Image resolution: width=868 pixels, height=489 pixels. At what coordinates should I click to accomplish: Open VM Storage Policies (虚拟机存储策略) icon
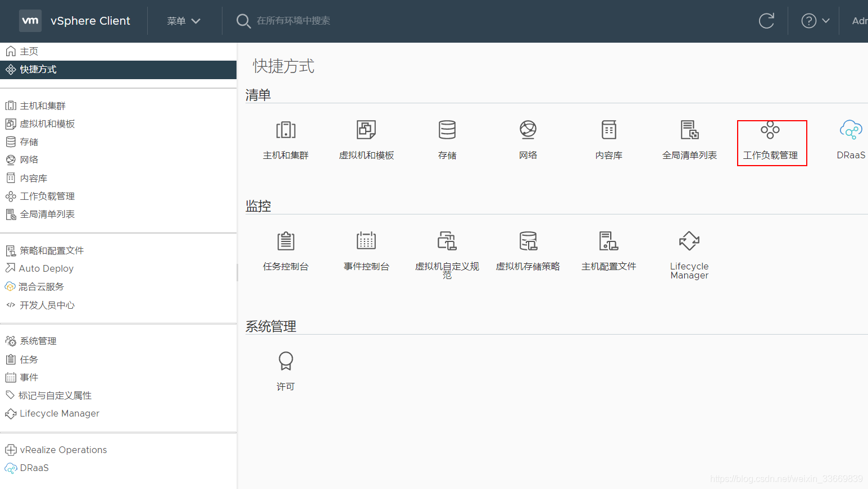click(x=528, y=241)
